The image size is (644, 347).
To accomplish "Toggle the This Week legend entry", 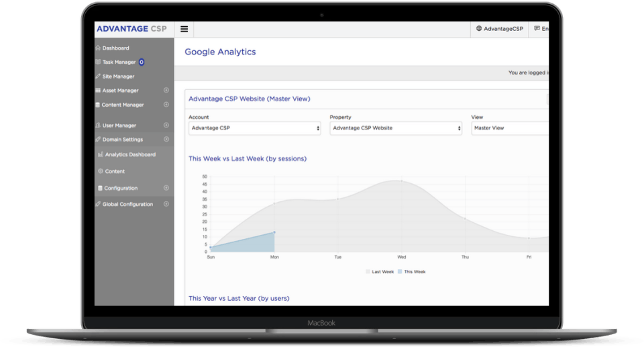I will [411, 272].
